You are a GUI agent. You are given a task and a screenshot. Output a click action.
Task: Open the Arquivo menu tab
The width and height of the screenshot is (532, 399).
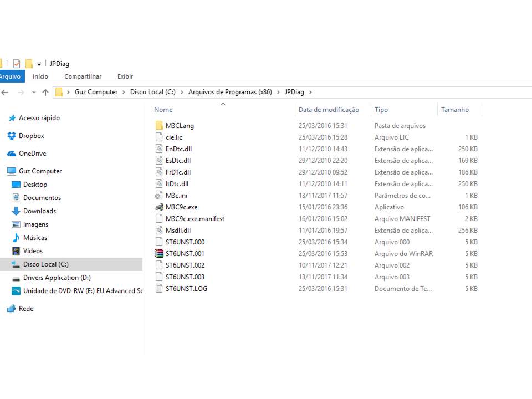click(x=12, y=76)
